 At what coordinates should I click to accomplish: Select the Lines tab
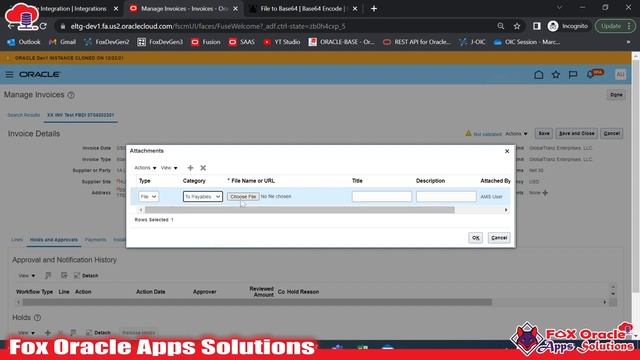[x=17, y=240]
